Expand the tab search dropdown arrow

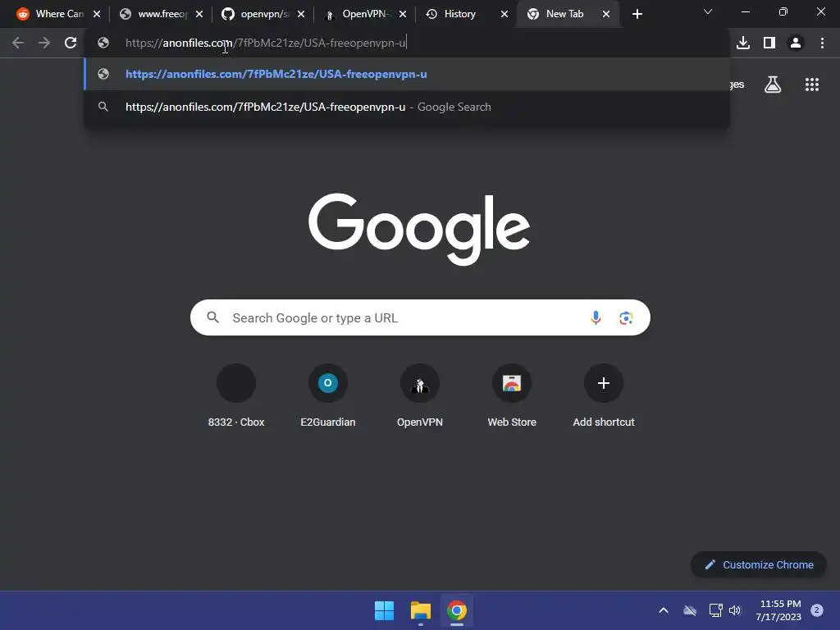click(708, 11)
